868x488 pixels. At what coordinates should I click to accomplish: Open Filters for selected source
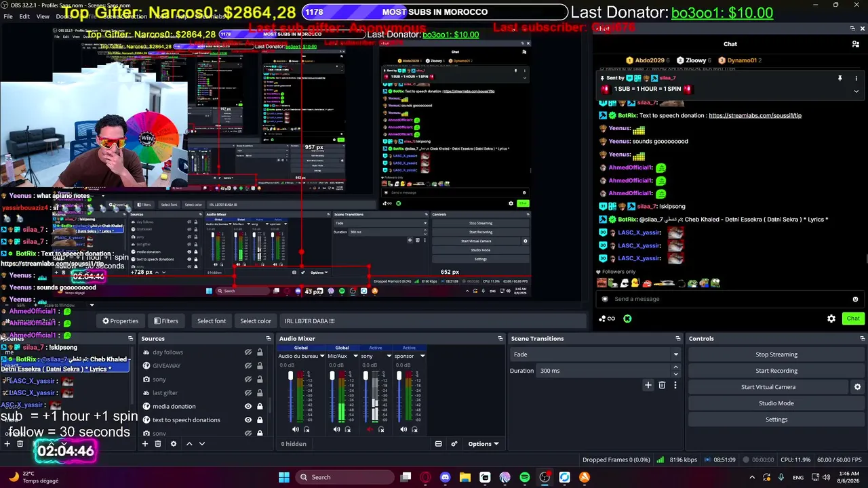[166, 321]
